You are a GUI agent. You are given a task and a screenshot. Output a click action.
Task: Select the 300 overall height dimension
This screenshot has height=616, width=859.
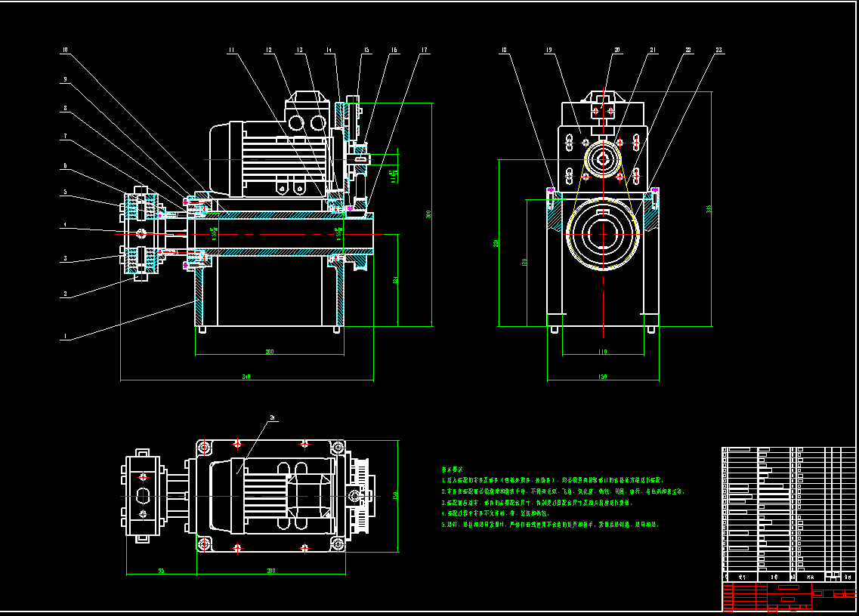[x=428, y=214]
